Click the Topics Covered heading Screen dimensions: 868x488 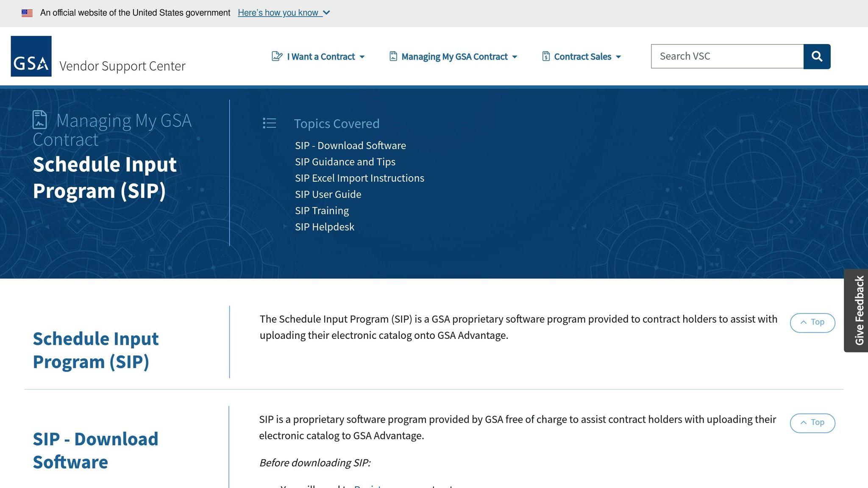(x=337, y=124)
